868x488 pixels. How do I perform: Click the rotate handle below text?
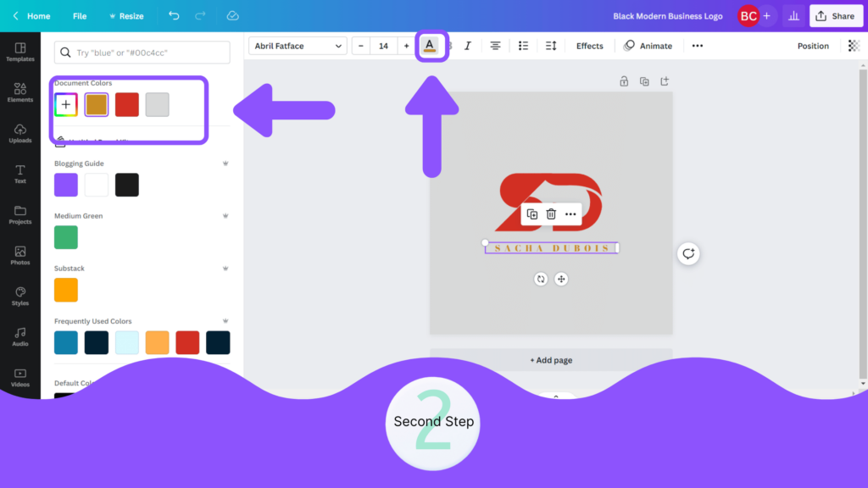point(541,279)
